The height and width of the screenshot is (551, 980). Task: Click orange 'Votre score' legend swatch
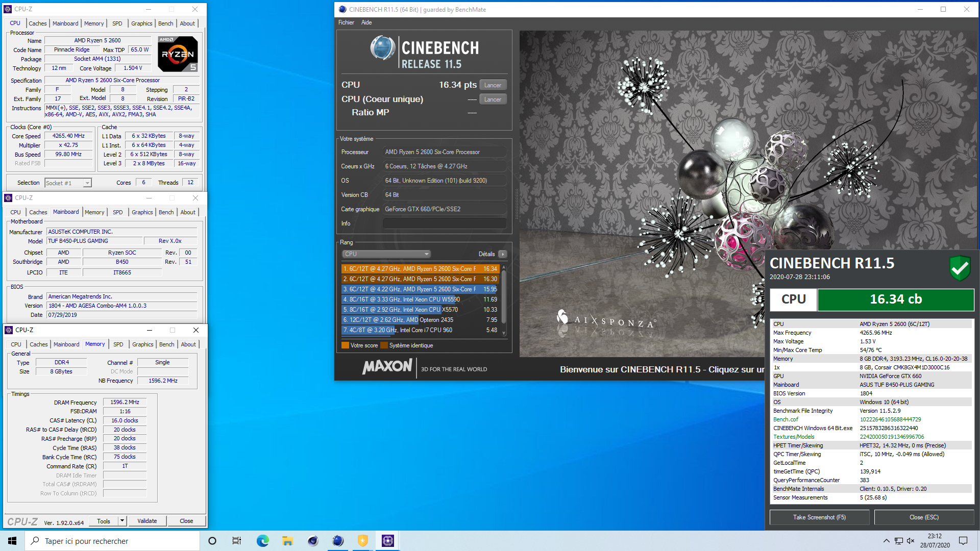point(345,345)
